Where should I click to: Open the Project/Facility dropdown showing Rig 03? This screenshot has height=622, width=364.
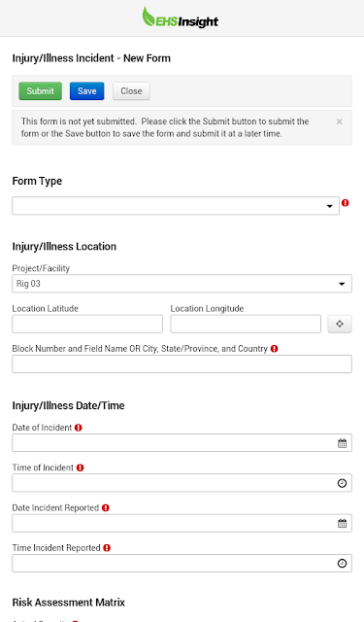182,284
